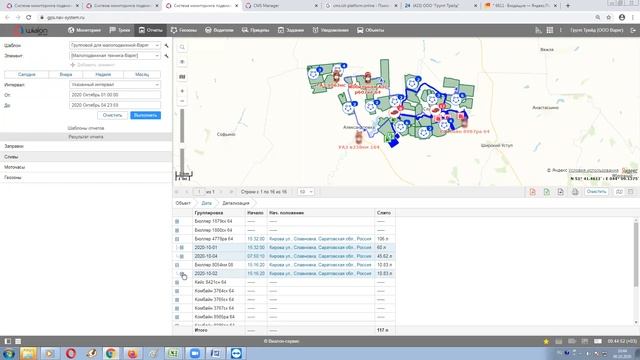This screenshot has width=640, height=360.
Task: Click the Добавить элемент plus link
Action: [93, 65]
